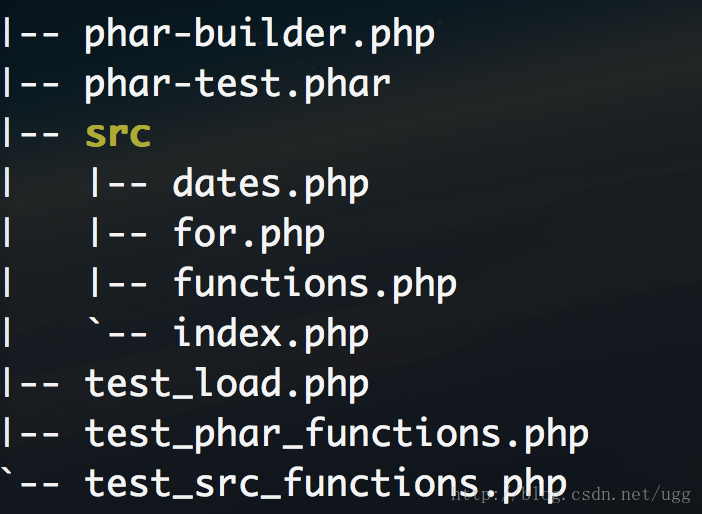The image size is (702, 514).
Task: Click test_phar_functions.php entry
Action: click(x=336, y=434)
